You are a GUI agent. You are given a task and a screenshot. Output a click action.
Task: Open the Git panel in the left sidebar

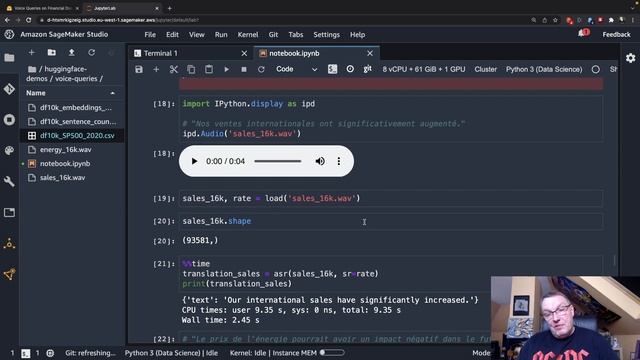pyautogui.click(x=9, y=89)
